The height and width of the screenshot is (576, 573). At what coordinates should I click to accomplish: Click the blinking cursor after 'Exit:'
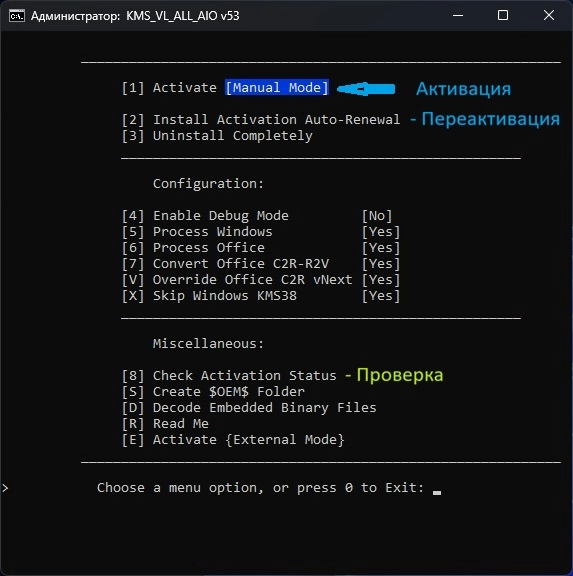tap(437, 493)
